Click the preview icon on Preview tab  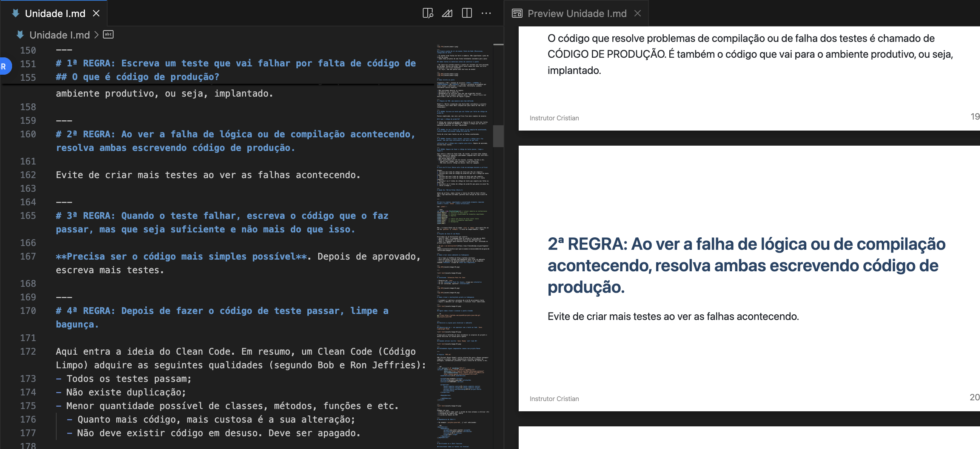(x=517, y=13)
